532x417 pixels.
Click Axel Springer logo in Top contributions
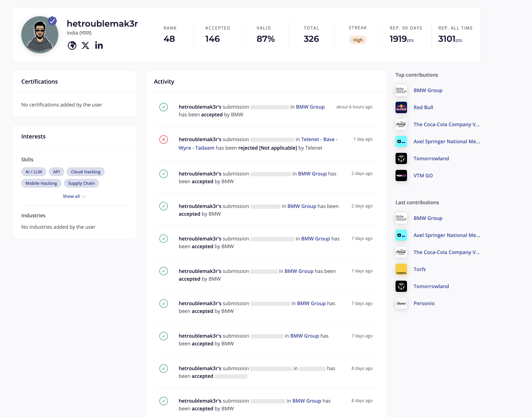click(401, 141)
